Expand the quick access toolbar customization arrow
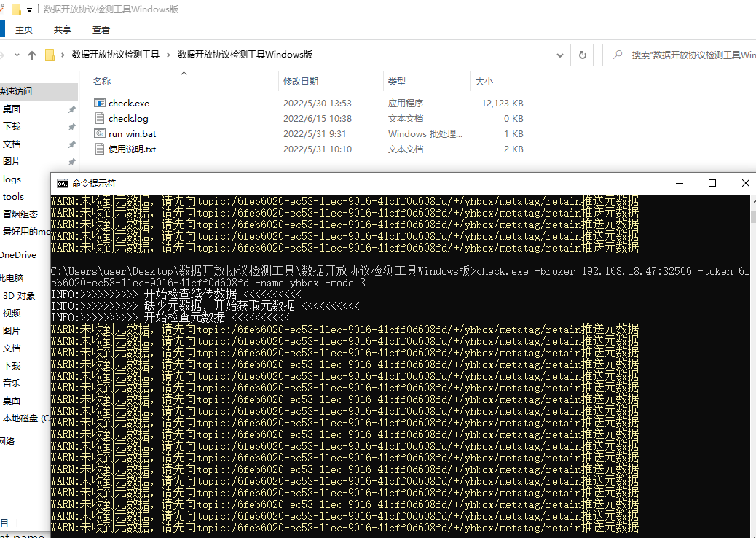 29,9
